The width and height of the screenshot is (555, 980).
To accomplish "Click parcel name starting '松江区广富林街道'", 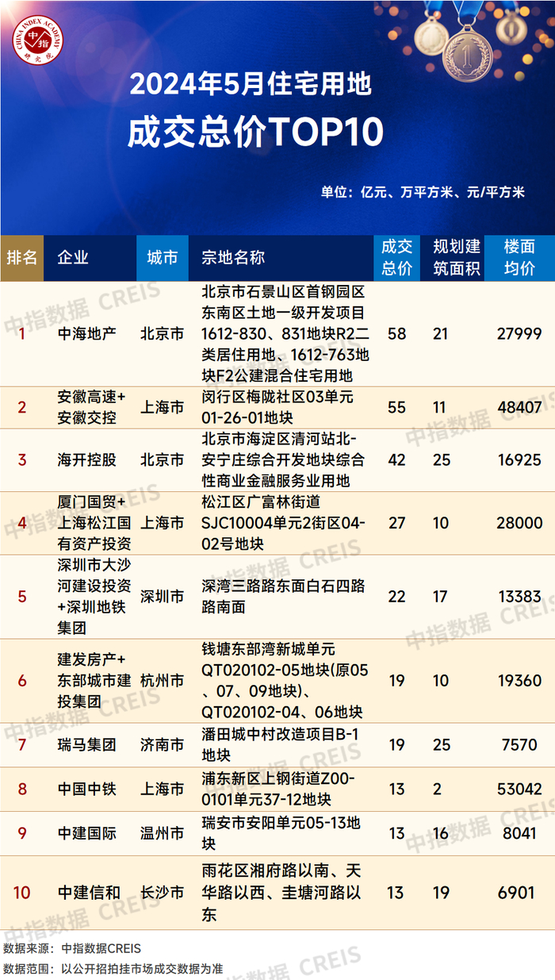I will pos(283,523).
